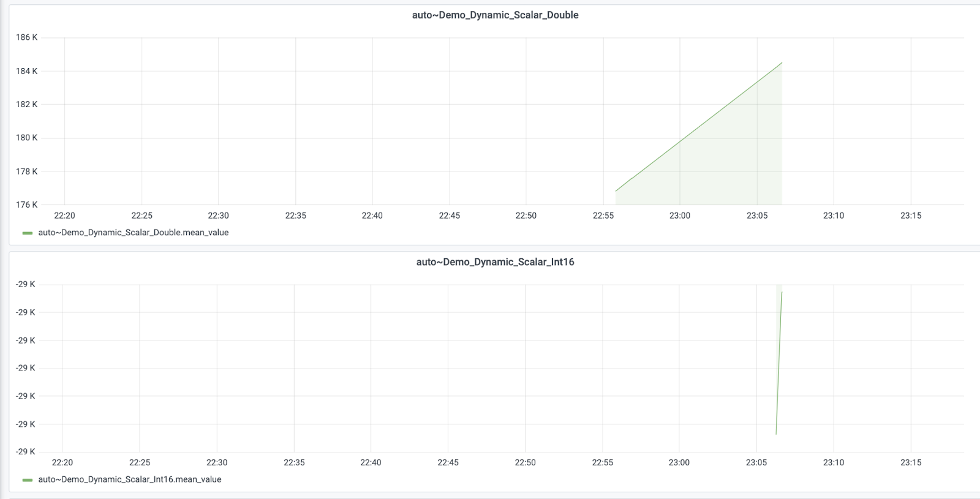Click 22:55 time label in Int16 chart

602,462
